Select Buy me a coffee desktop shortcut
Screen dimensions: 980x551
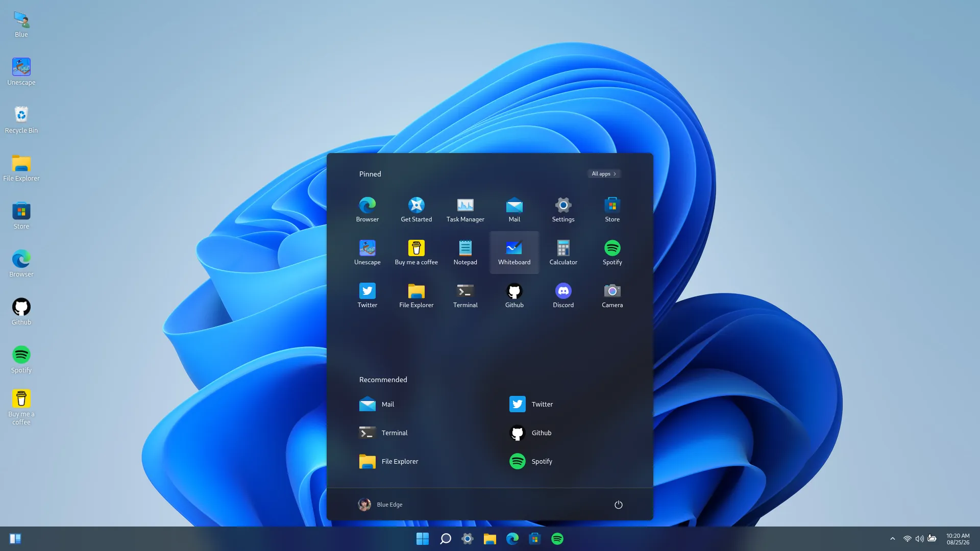click(21, 408)
